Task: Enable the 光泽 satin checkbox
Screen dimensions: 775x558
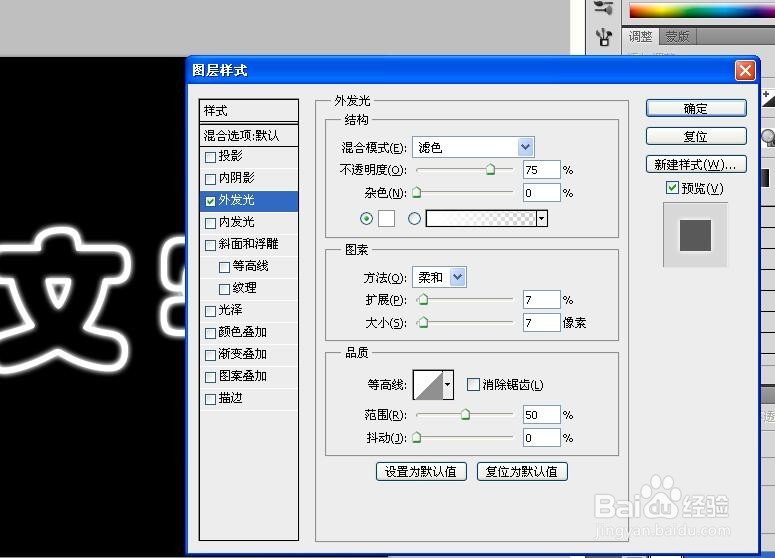Action: pos(211,311)
